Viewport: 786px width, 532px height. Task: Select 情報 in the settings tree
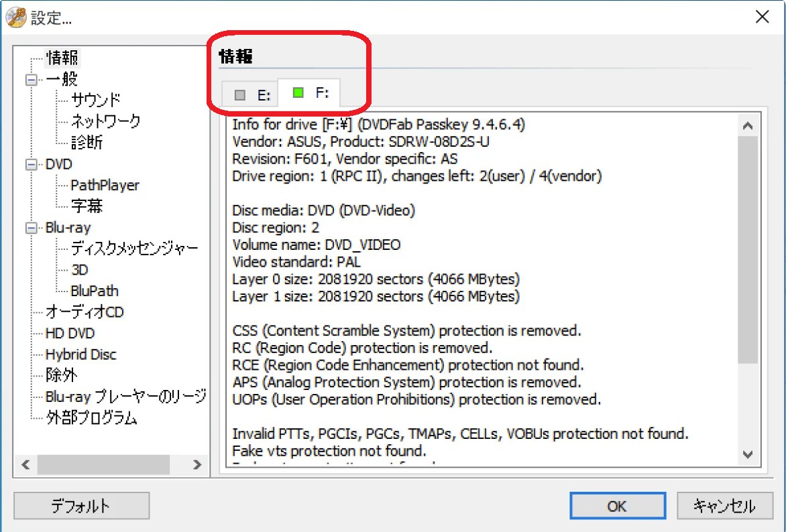[x=62, y=58]
